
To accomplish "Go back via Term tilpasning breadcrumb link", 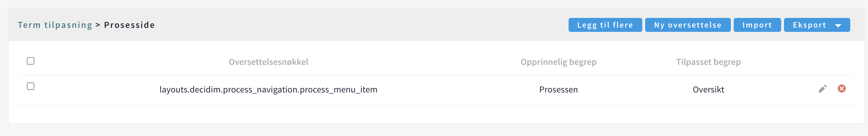I will [x=55, y=25].
